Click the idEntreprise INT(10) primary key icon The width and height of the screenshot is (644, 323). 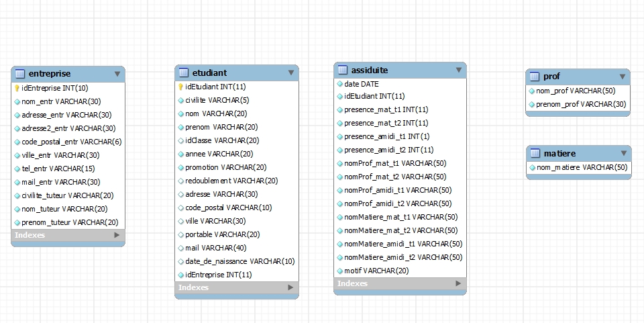tap(17, 88)
